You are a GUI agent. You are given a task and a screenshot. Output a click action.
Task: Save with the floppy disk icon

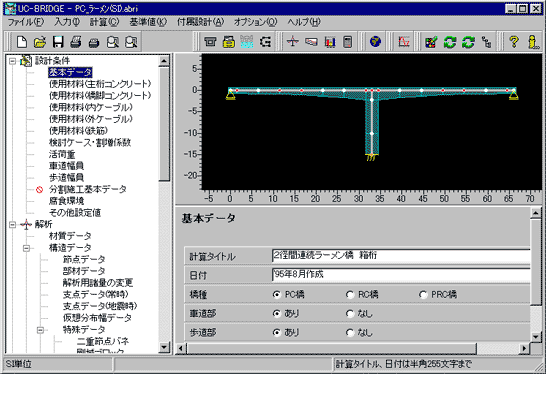coord(58,42)
